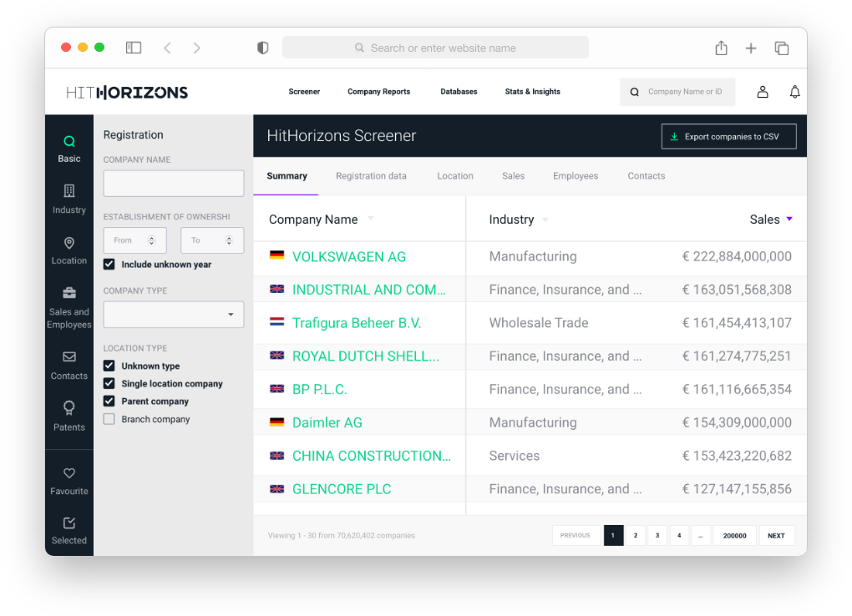The image size is (852, 616).
Task: Open the Industry filter section
Action: tap(69, 199)
